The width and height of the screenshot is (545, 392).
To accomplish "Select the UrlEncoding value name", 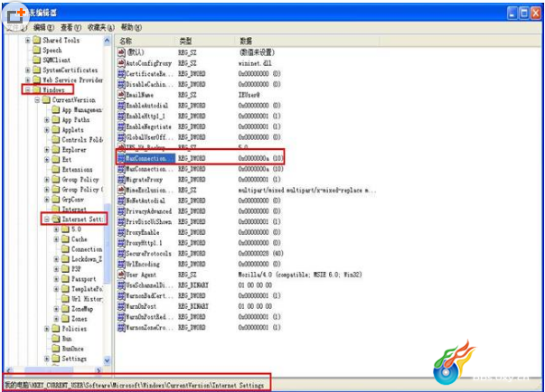I will [x=143, y=264].
